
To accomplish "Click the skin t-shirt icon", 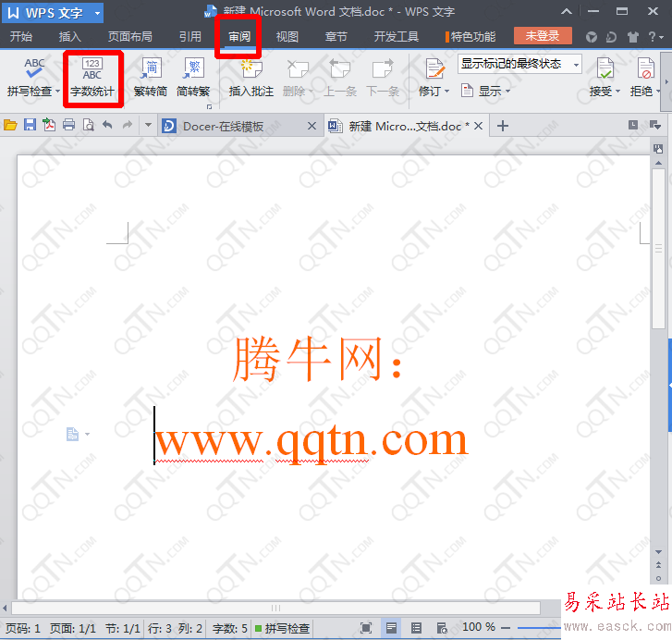I will click(632, 37).
